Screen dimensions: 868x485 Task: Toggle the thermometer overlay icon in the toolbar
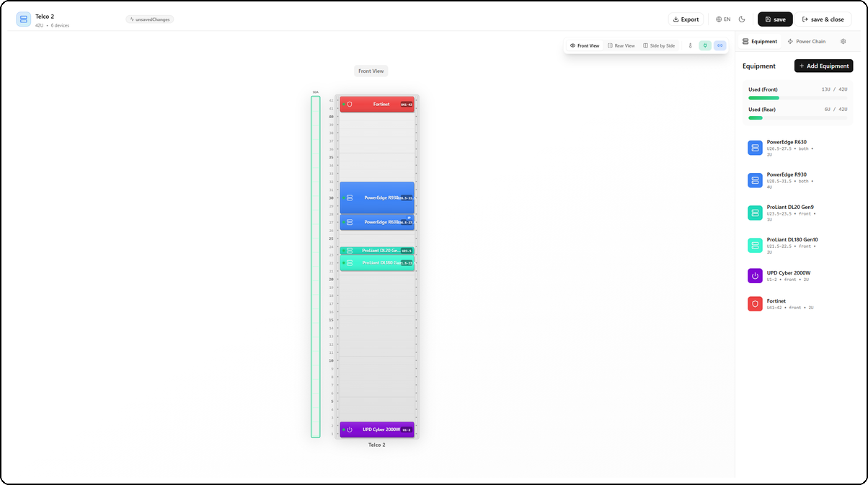coord(690,45)
